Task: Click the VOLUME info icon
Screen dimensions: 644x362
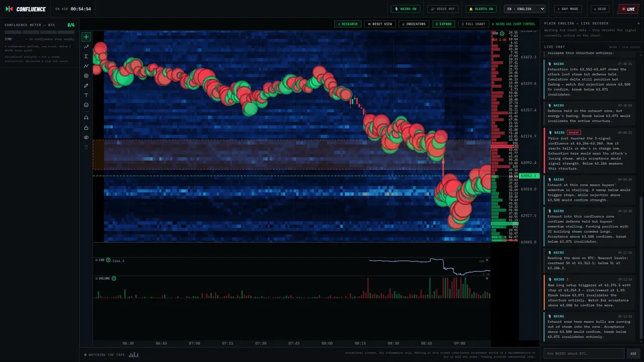Action: pyautogui.click(x=114, y=278)
